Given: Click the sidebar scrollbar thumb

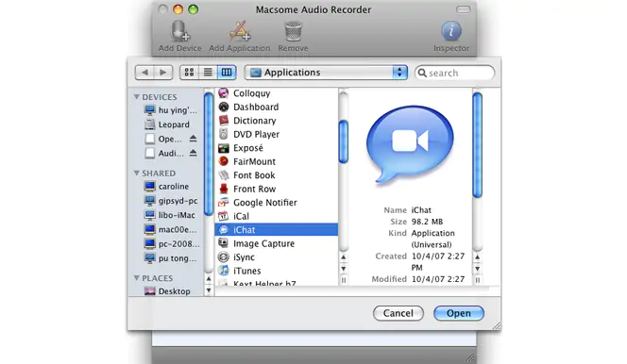Looking at the screenshot, I should (209, 154).
